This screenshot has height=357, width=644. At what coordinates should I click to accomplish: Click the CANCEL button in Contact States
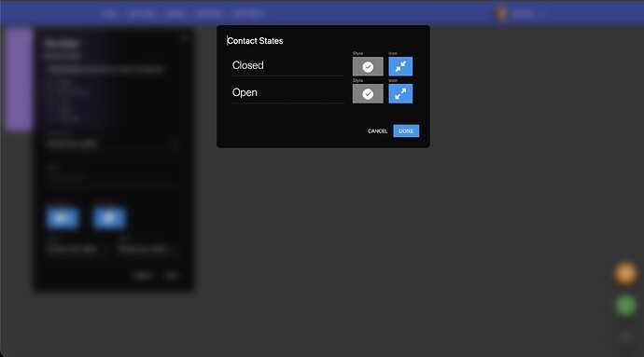click(x=377, y=130)
